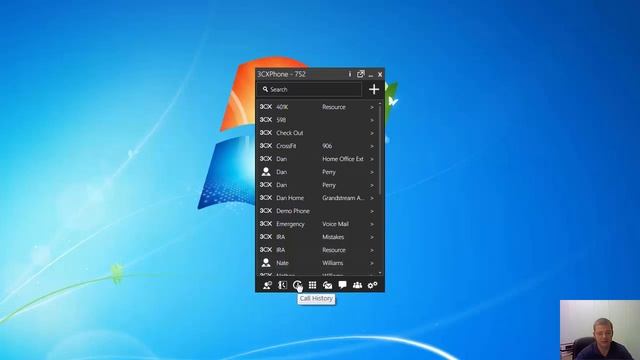
Task: Click into the Search contacts field
Action: pos(309,89)
